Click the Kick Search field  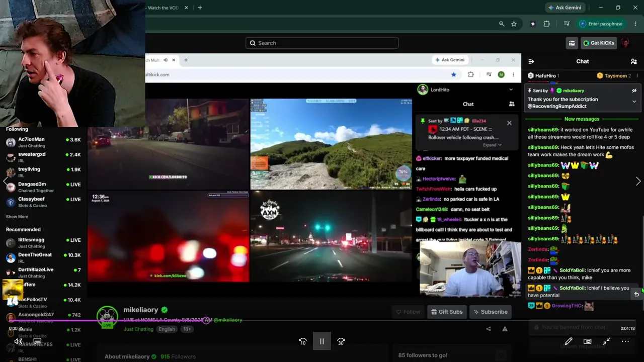coord(322,43)
